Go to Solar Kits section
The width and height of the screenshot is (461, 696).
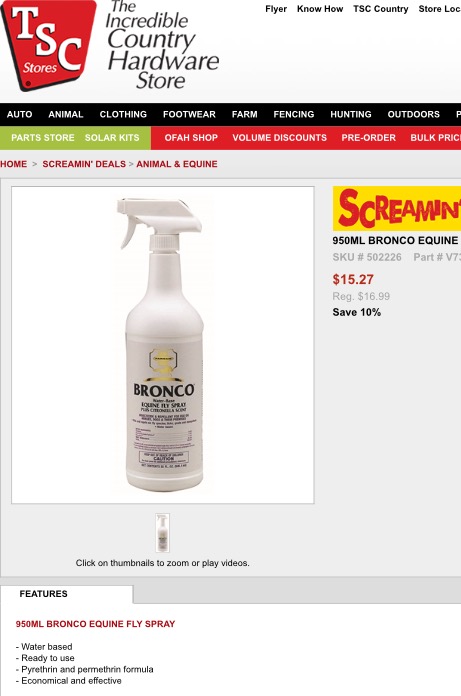coord(112,138)
